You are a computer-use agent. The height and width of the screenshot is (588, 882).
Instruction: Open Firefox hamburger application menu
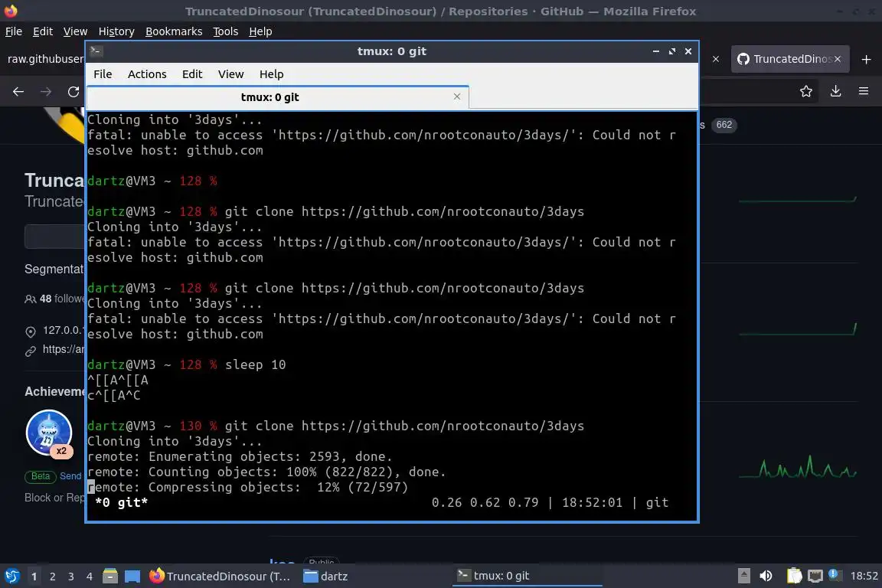click(x=864, y=91)
